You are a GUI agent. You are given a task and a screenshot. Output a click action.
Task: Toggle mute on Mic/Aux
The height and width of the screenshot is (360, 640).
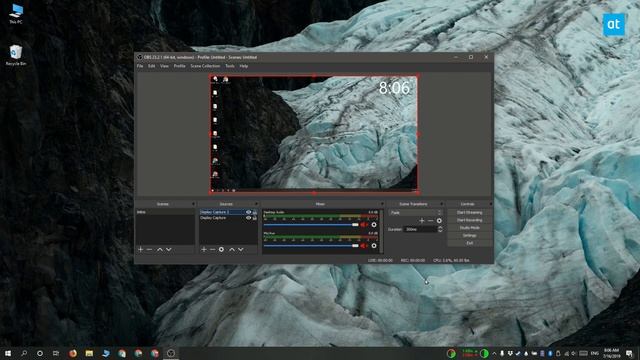coord(364,246)
